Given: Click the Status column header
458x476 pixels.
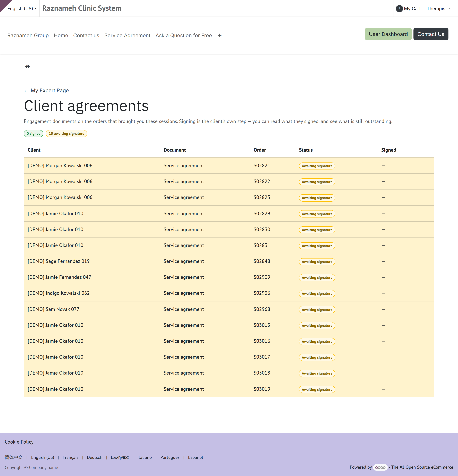Looking at the screenshot, I should click(306, 150).
